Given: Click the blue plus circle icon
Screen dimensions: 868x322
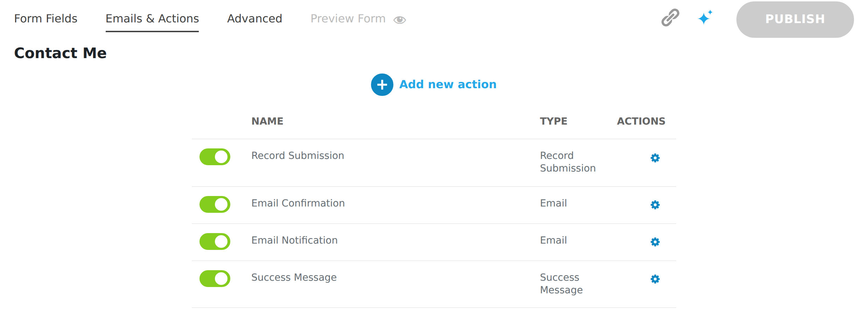Looking at the screenshot, I should pyautogui.click(x=382, y=85).
